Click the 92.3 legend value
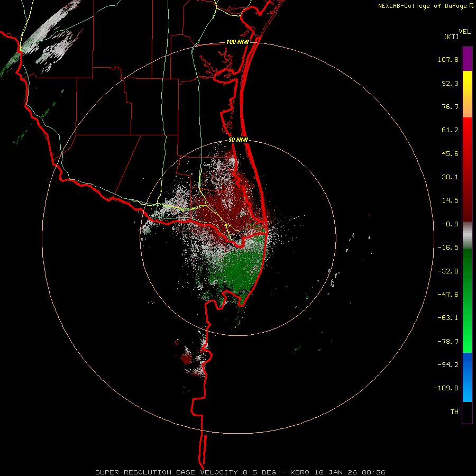This screenshot has width=476, height=476. [x=450, y=83]
